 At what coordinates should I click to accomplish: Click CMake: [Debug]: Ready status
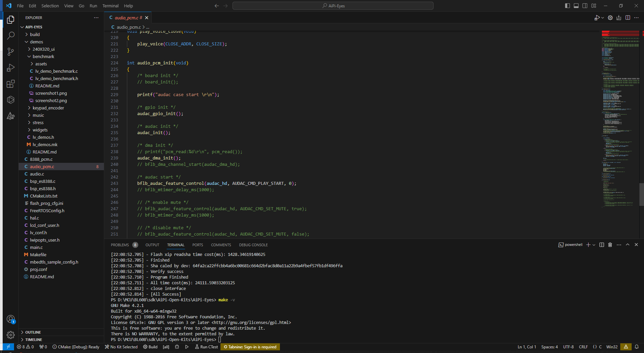pos(76,347)
